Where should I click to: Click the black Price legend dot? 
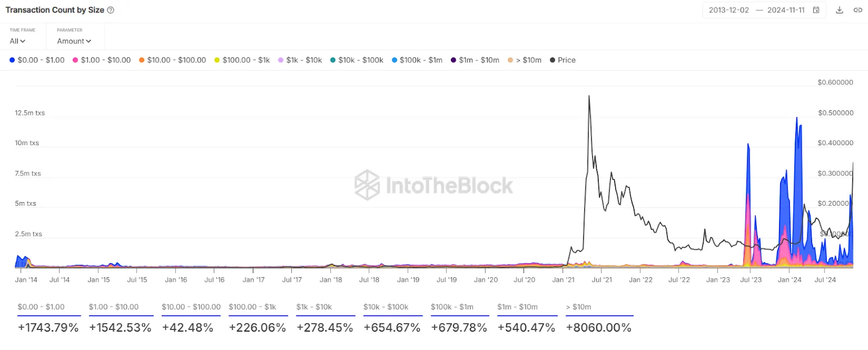click(552, 60)
